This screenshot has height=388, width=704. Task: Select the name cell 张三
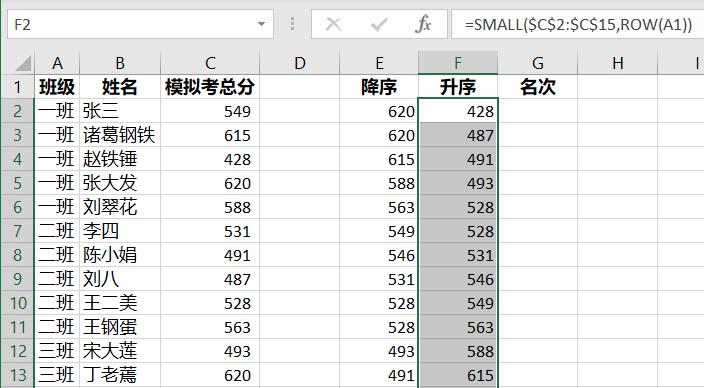coord(120,111)
